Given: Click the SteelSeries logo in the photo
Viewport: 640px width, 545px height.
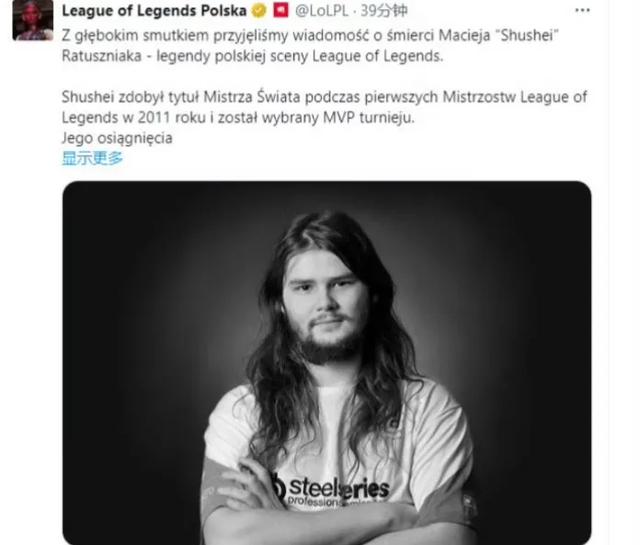Looking at the screenshot, I should [x=331, y=490].
